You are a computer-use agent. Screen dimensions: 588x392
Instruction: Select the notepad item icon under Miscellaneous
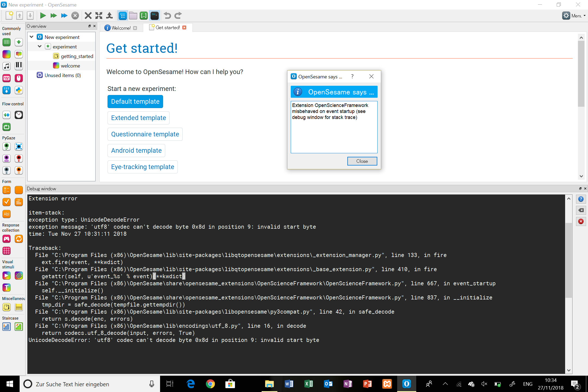pos(7,307)
